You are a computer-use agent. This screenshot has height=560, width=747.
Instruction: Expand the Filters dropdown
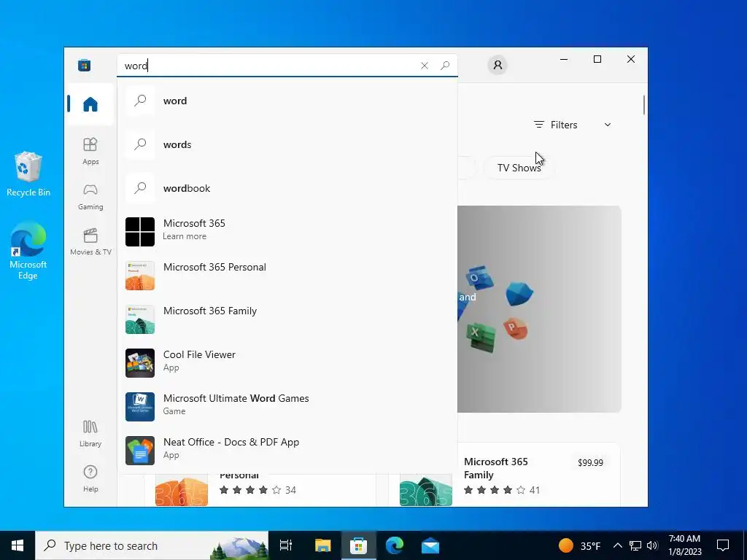572,125
